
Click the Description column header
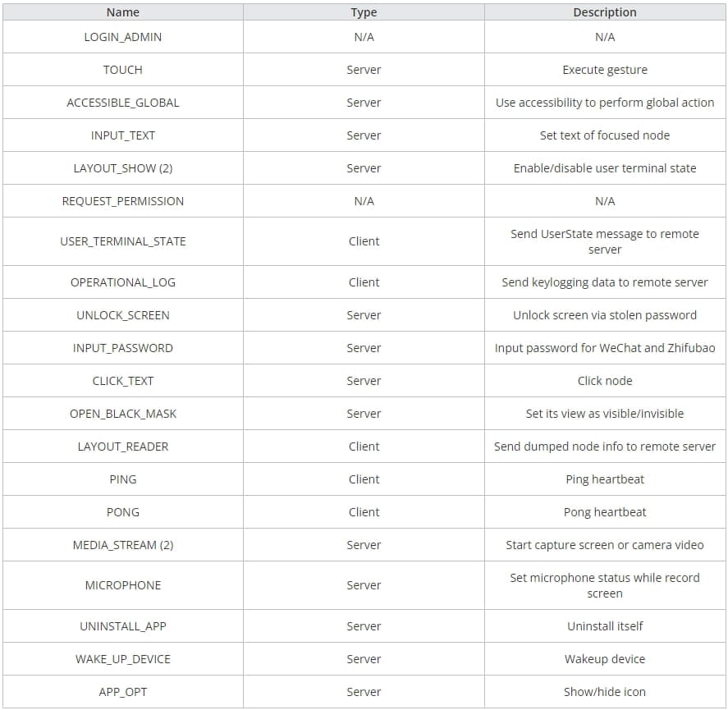click(605, 12)
